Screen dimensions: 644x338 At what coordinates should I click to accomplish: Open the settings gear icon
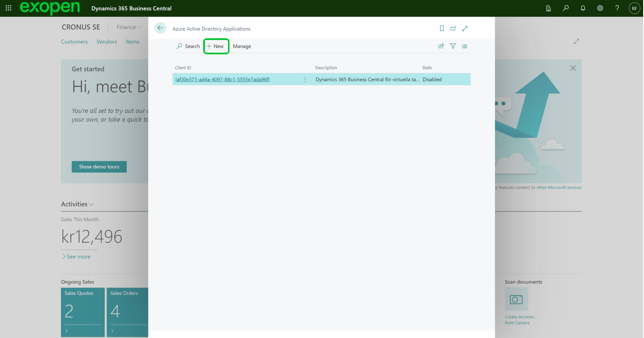pos(600,8)
